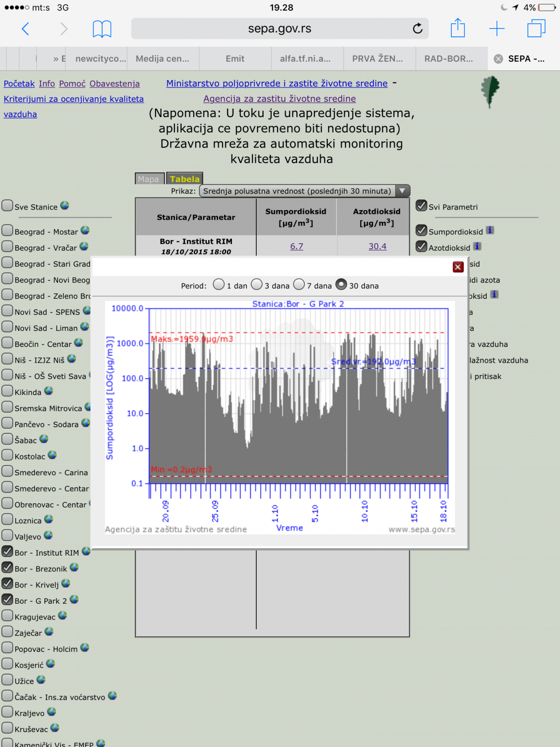Open Safari bookmarks book icon
This screenshot has width=560, height=747.
[x=102, y=29]
